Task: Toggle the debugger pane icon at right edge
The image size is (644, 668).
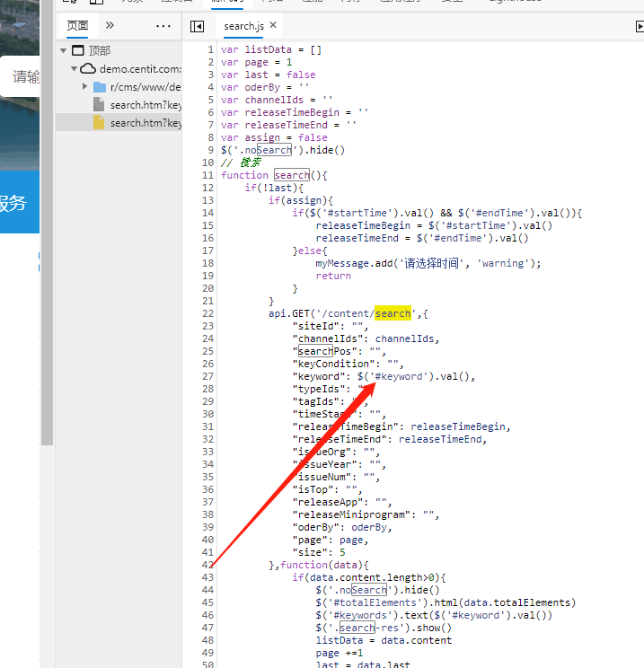Action: [639, 27]
